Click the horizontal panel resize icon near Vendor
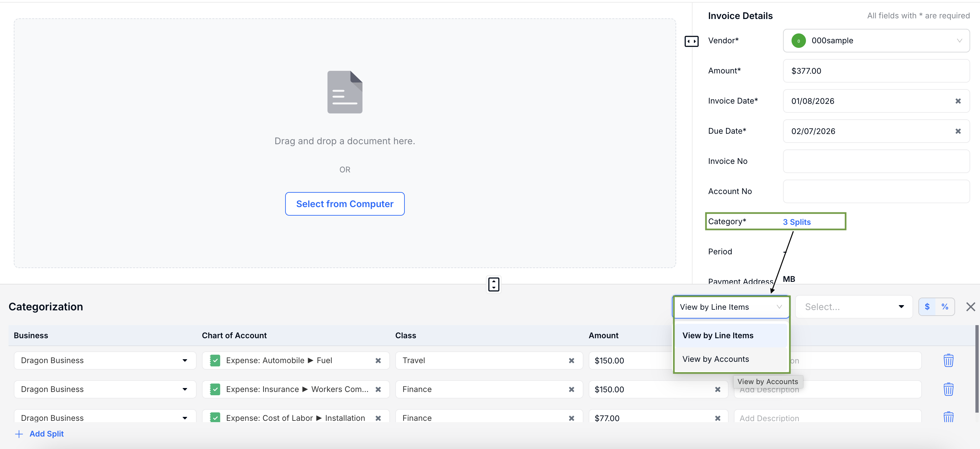Viewport: 980px width, 449px height. coord(691,41)
